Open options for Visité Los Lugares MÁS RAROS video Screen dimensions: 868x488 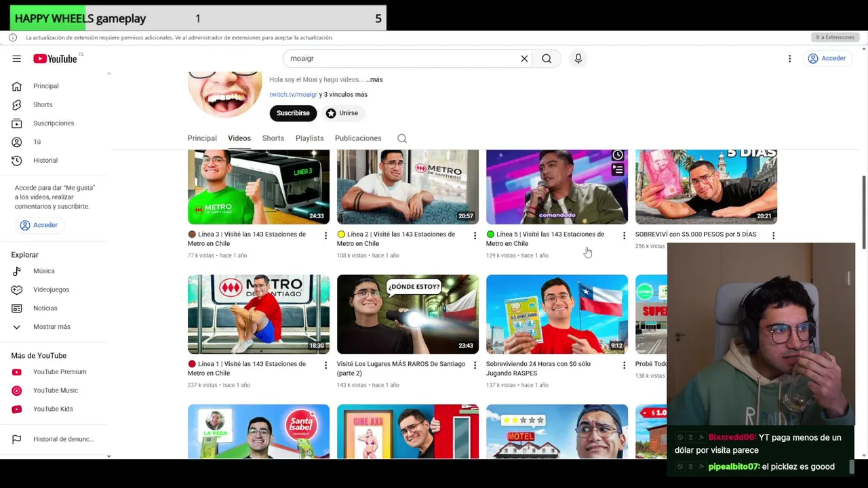[475, 365]
